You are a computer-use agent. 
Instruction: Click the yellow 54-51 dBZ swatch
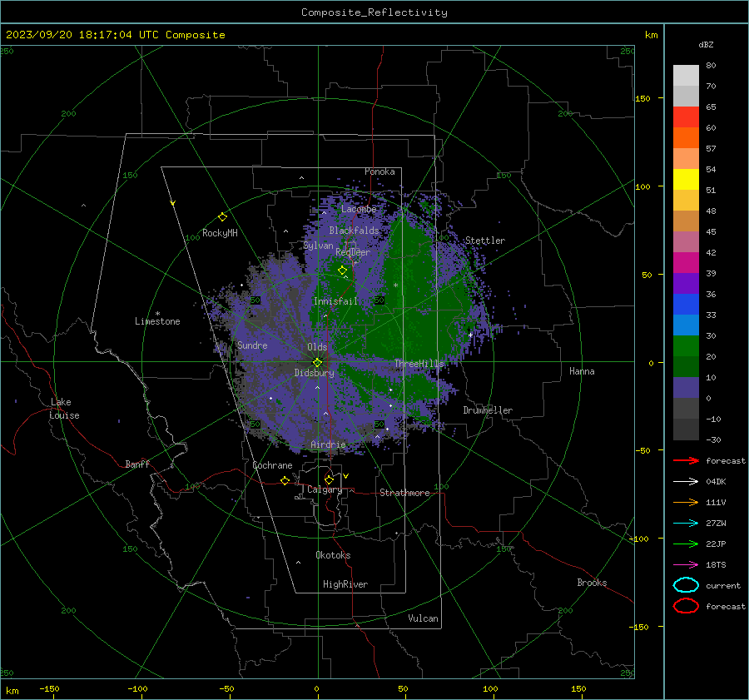(x=686, y=180)
